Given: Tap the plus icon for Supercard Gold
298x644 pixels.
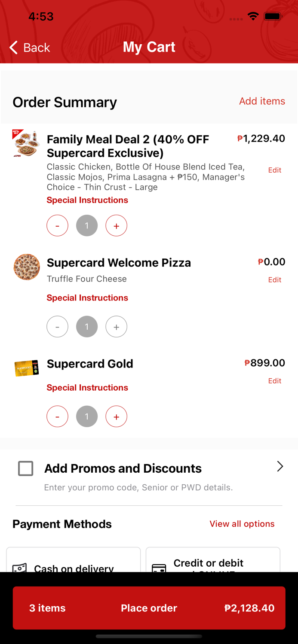Looking at the screenshot, I should (x=116, y=416).
